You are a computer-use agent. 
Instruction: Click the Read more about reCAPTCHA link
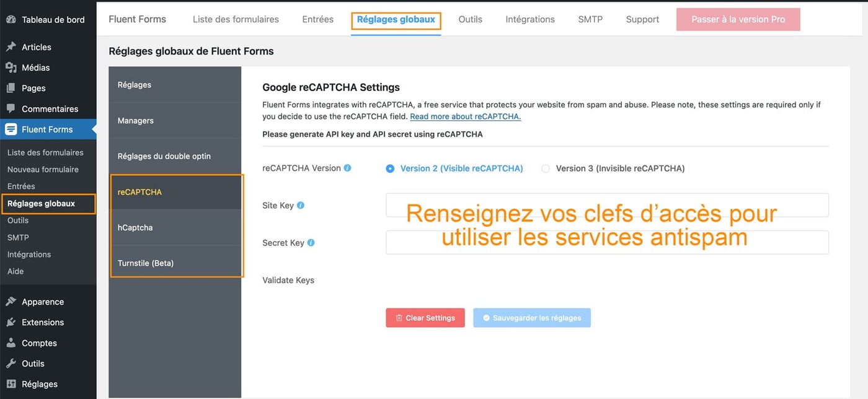[x=465, y=116]
